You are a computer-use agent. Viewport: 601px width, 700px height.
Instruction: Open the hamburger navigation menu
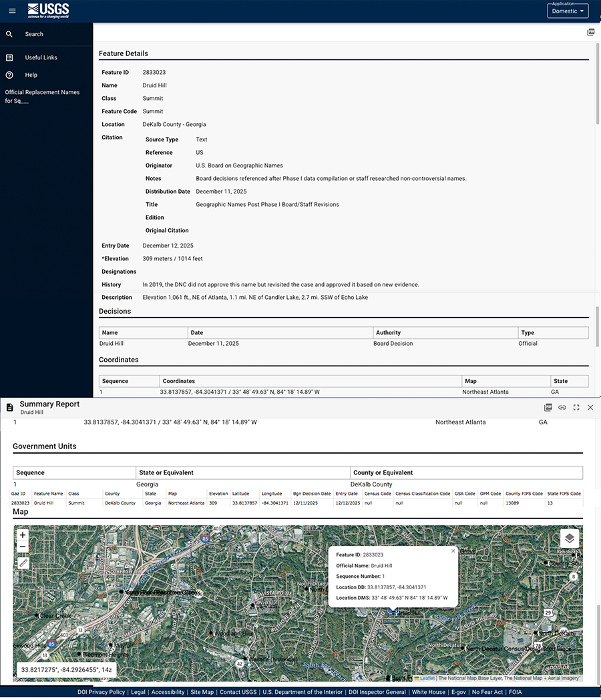tap(12, 11)
